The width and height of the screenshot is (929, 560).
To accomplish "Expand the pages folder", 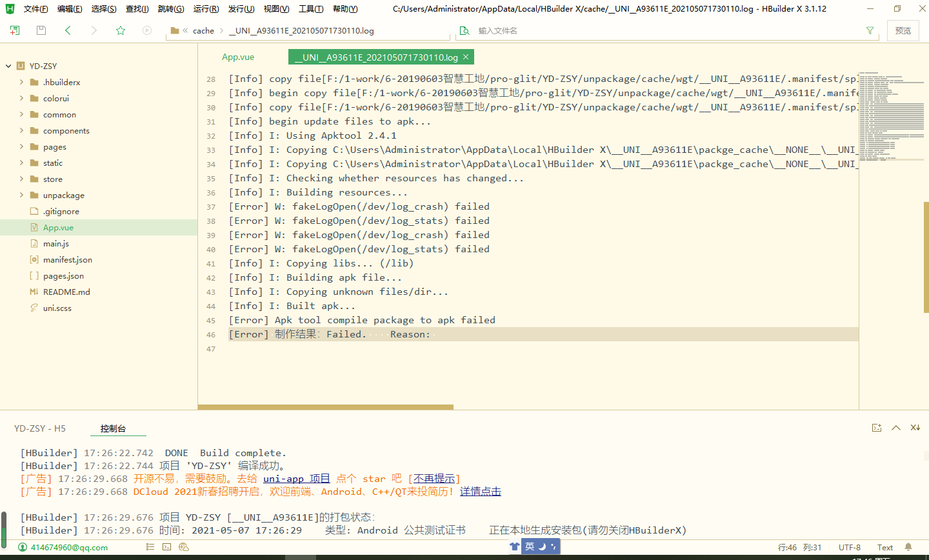I will [x=21, y=147].
